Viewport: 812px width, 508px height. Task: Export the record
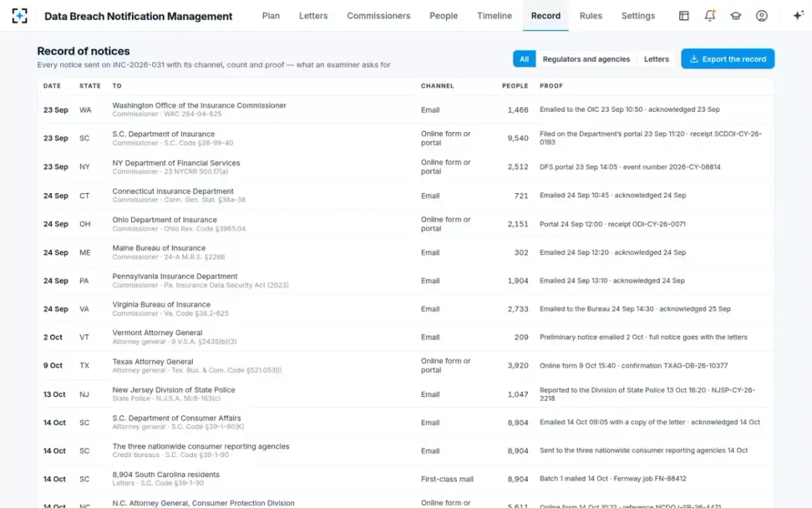(x=727, y=59)
